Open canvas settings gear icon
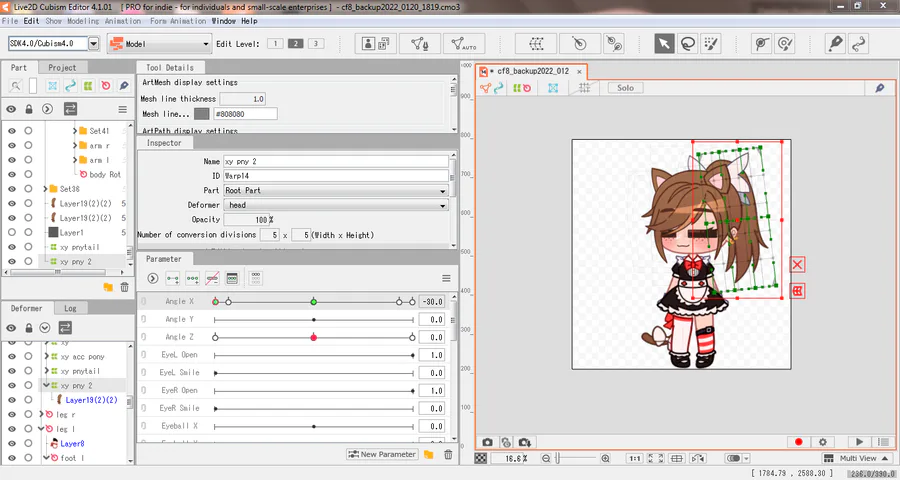The width and height of the screenshot is (900, 480). [x=823, y=442]
